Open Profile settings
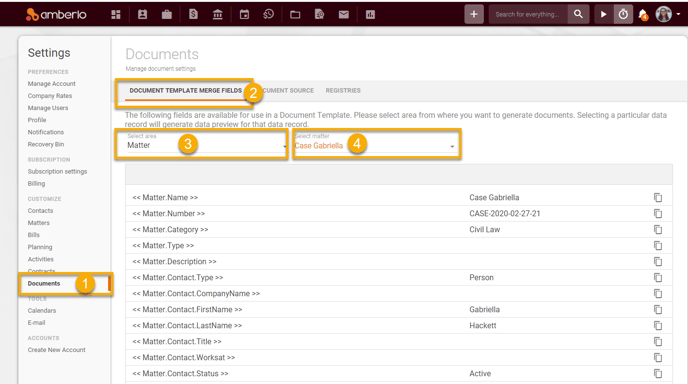The image size is (688, 384). pyautogui.click(x=37, y=120)
